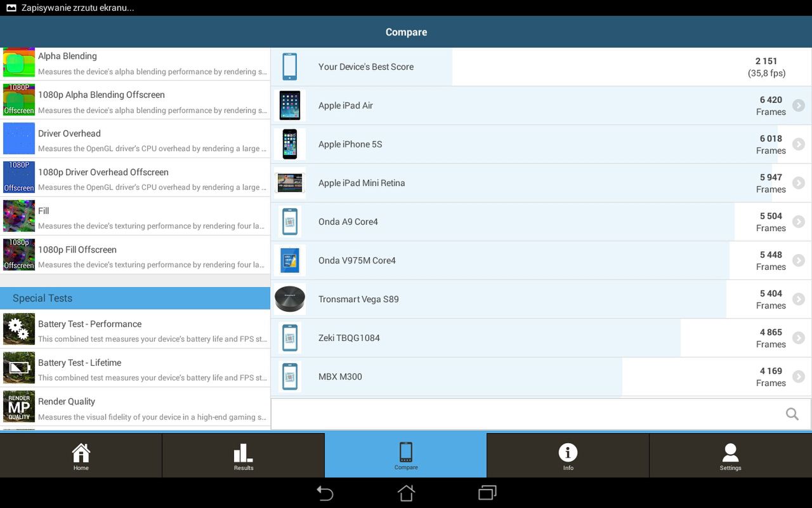
Task: Click the 6 420 Frames score
Action: pyautogui.click(x=771, y=105)
